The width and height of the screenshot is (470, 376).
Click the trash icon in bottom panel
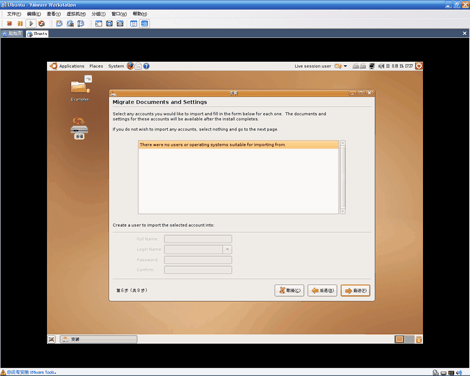point(419,339)
